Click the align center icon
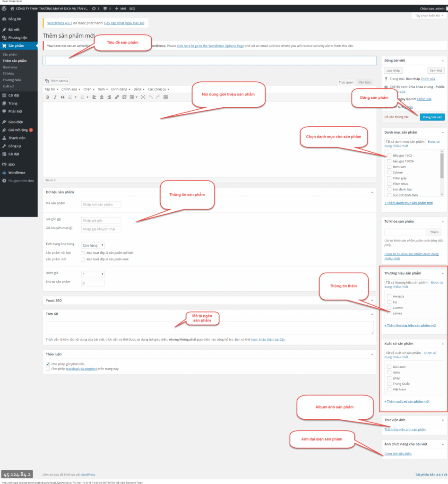The image size is (448, 484). click(x=101, y=97)
